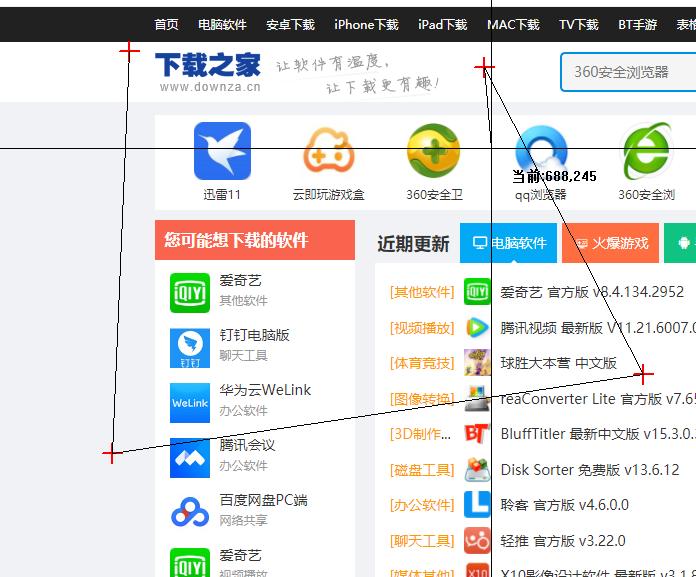Open BluffTitler 最新中文版 link
This screenshot has width=696, height=577.
tap(598, 434)
